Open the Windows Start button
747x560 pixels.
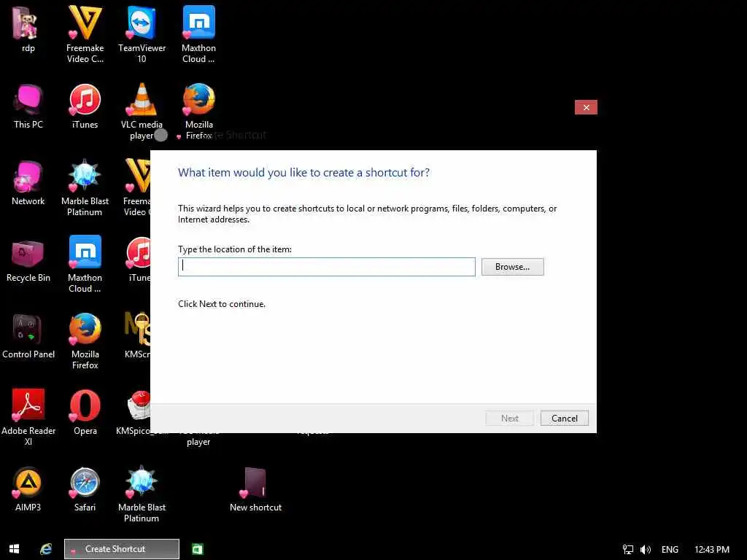pyautogui.click(x=15, y=549)
